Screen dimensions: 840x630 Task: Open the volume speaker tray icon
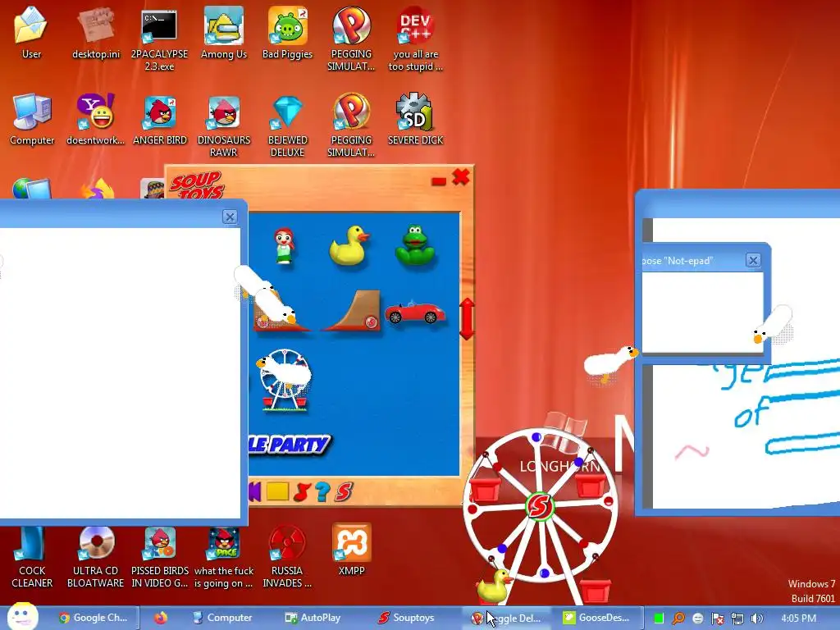pyautogui.click(x=757, y=619)
